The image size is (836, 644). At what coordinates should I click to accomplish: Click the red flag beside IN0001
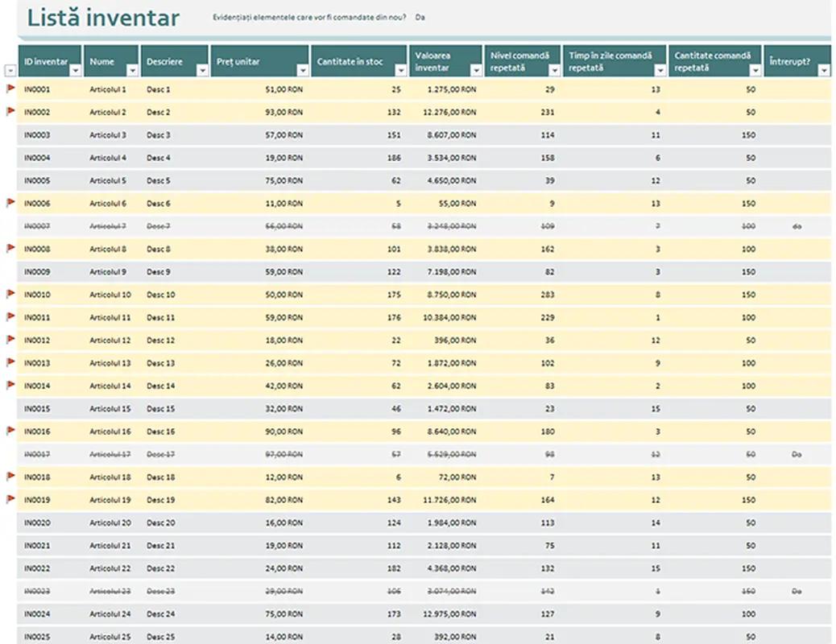tap(11, 89)
